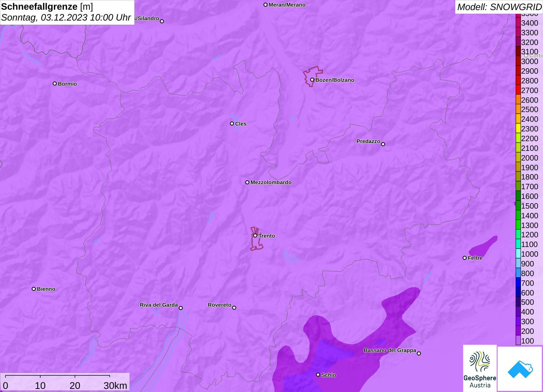
Task: Click the 20 scale bar tick label
Action: [75, 385]
